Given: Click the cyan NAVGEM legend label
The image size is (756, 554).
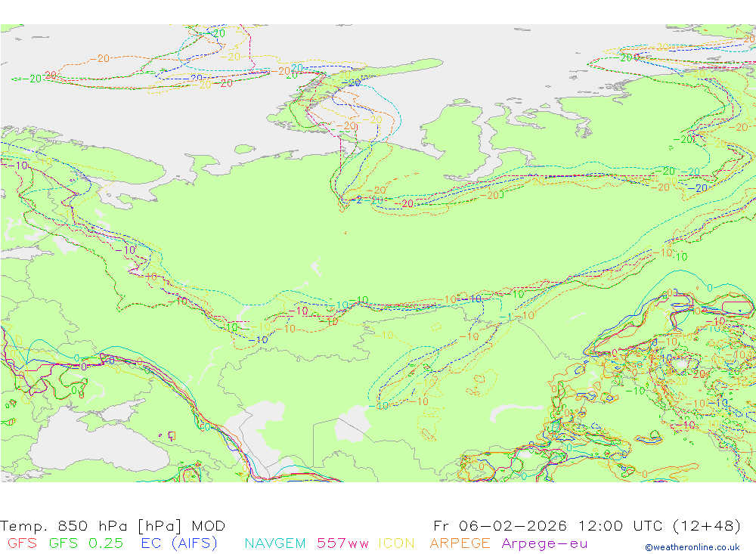Looking at the screenshot, I should (x=275, y=543).
